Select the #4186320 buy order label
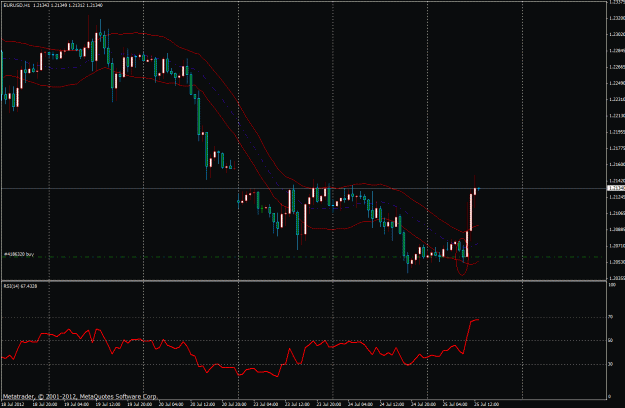 [19, 254]
